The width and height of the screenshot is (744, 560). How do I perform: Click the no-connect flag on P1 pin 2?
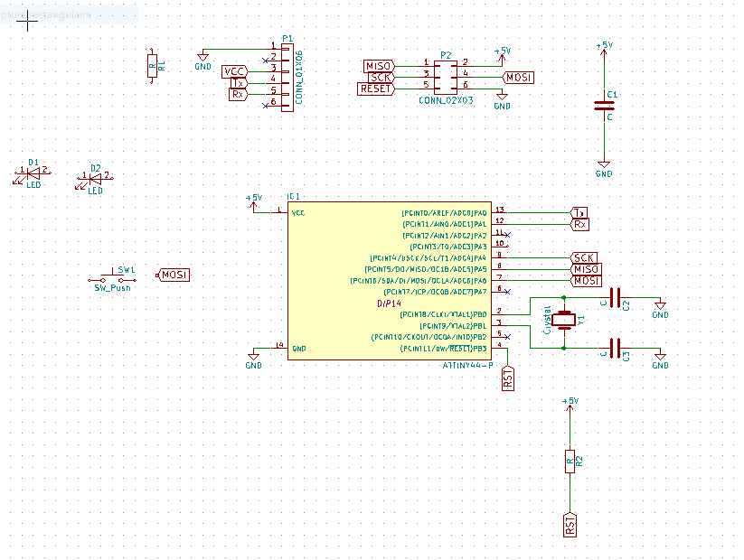265,61
